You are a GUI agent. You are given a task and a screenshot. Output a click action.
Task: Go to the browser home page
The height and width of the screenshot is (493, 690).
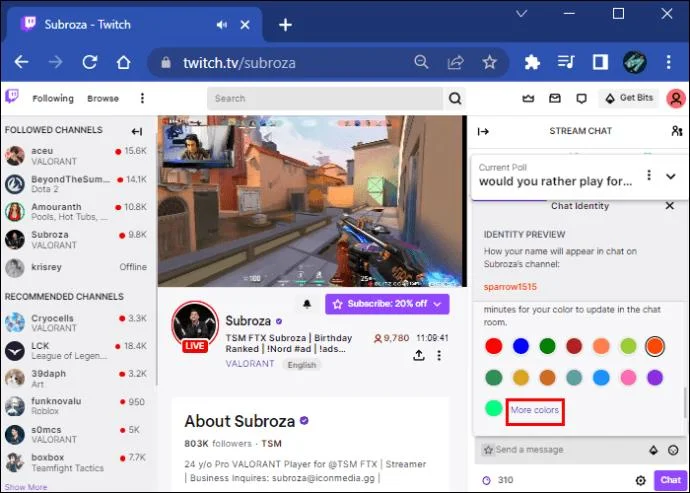pos(124,62)
